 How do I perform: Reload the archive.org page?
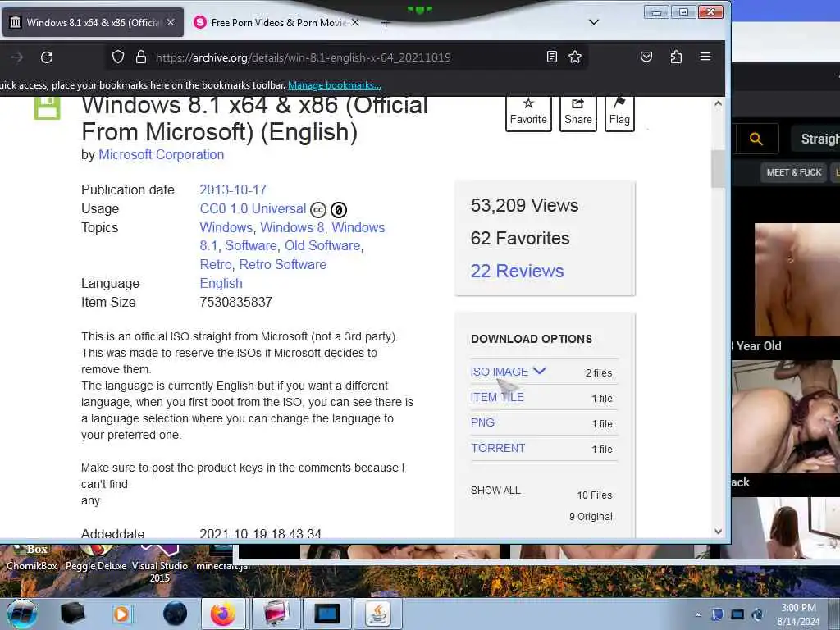click(x=47, y=57)
